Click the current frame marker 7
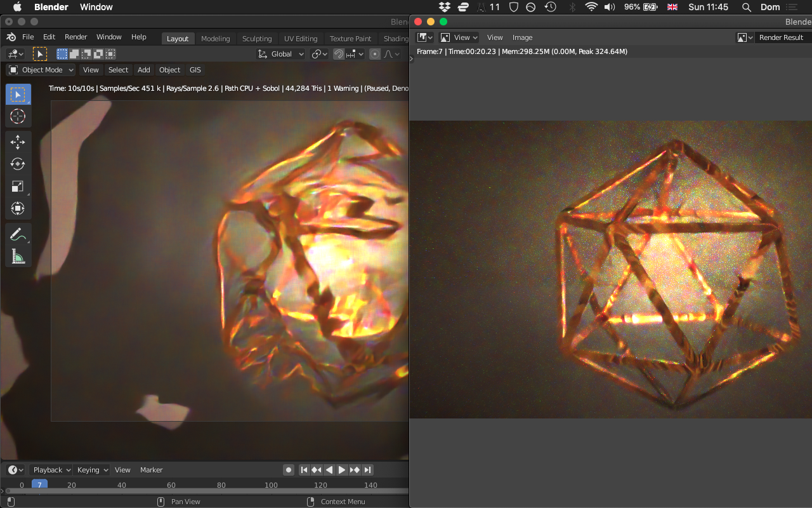This screenshot has width=812, height=508. point(39,485)
